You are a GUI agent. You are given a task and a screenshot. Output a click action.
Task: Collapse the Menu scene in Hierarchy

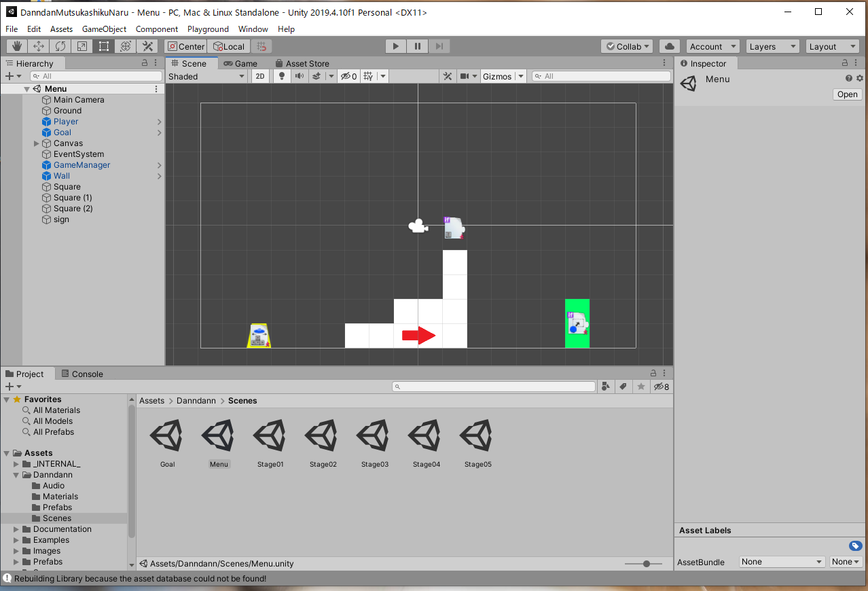[26, 89]
